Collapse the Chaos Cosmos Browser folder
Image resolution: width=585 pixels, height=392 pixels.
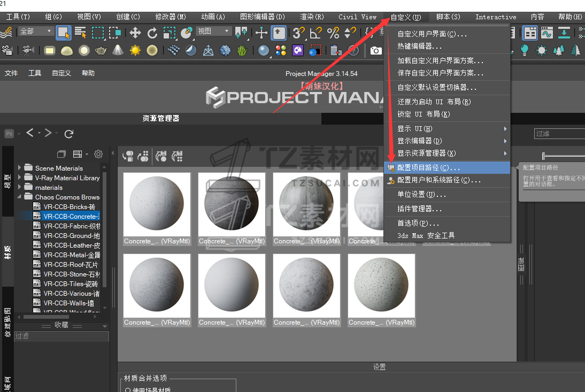coord(19,197)
